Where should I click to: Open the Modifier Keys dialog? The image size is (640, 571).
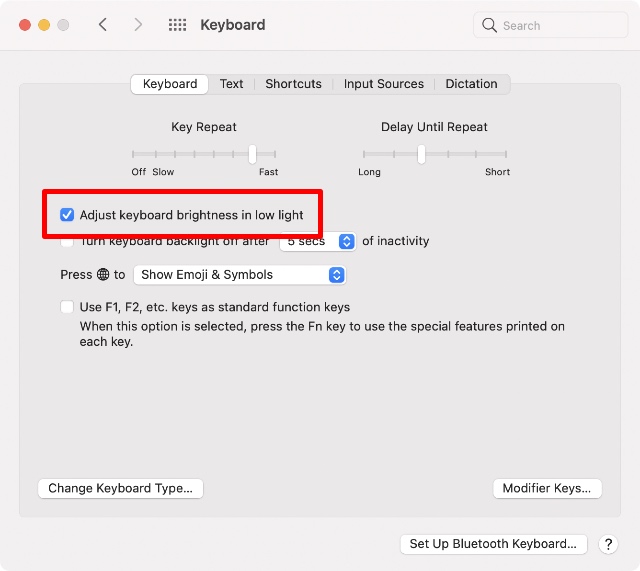tap(547, 488)
